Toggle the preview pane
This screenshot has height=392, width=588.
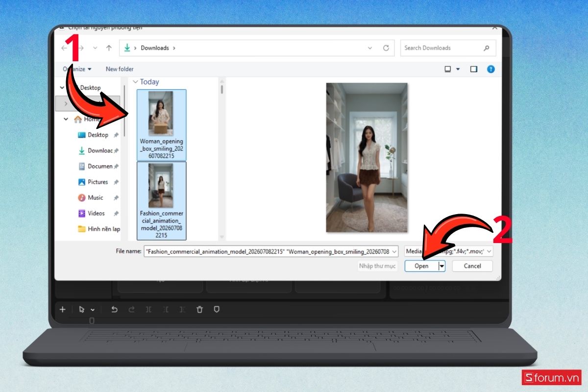[x=474, y=69]
